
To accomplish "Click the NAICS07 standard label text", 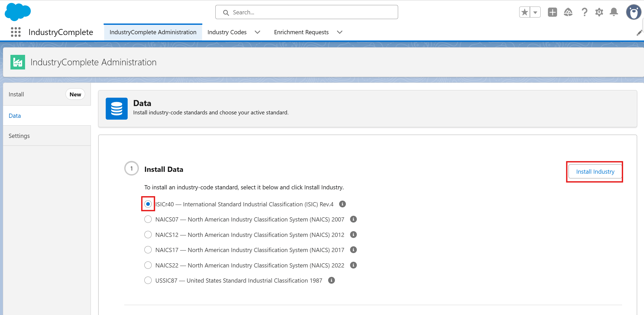I will click(250, 219).
